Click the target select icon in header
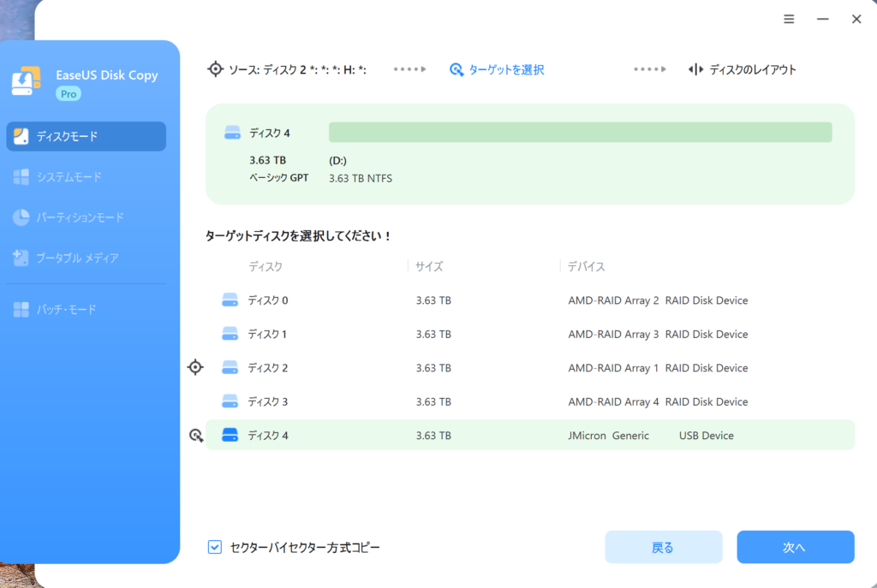This screenshot has height=588, width=877. pyautogui.click(x=456, y=69)
